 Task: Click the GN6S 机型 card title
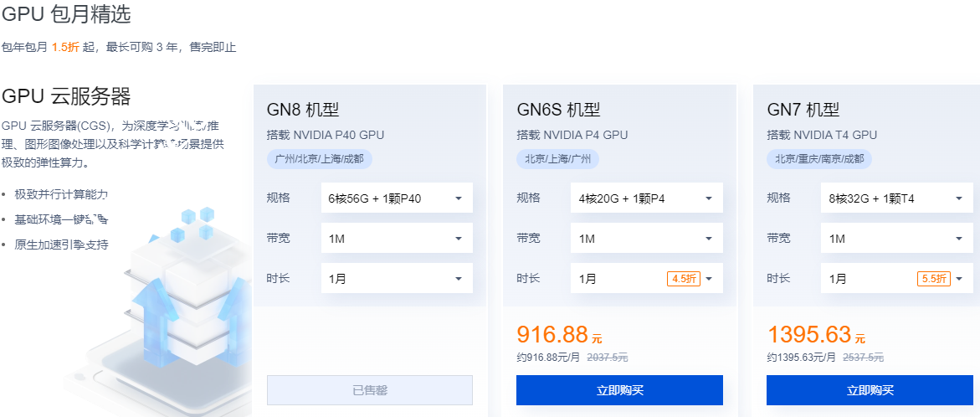pos(558,110)
